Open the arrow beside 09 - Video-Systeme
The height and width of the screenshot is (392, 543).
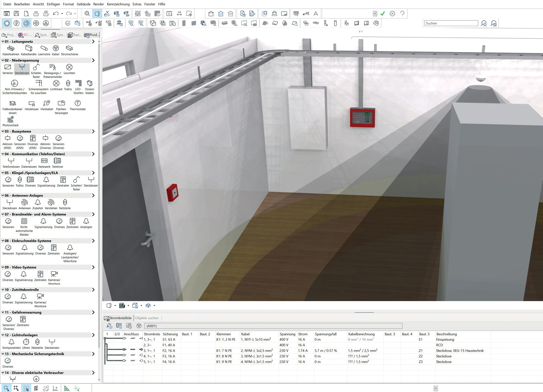(x=93, y=267)
